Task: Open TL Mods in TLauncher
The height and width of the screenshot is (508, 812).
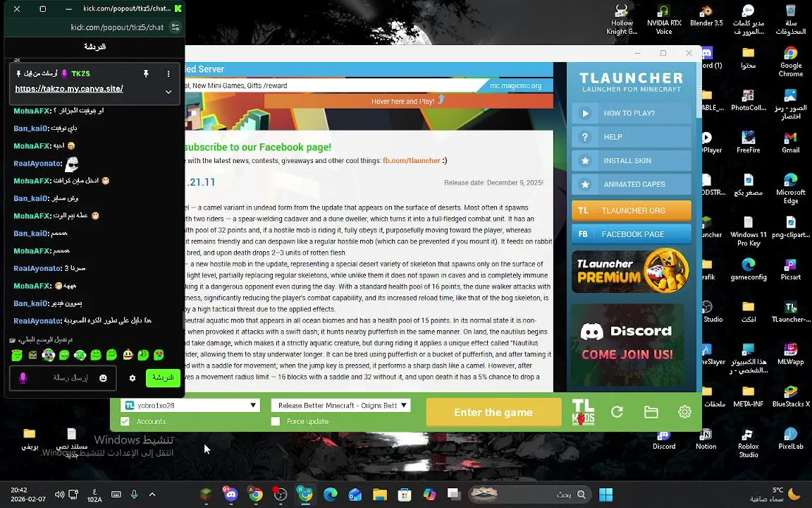Action: pos(583,412)
